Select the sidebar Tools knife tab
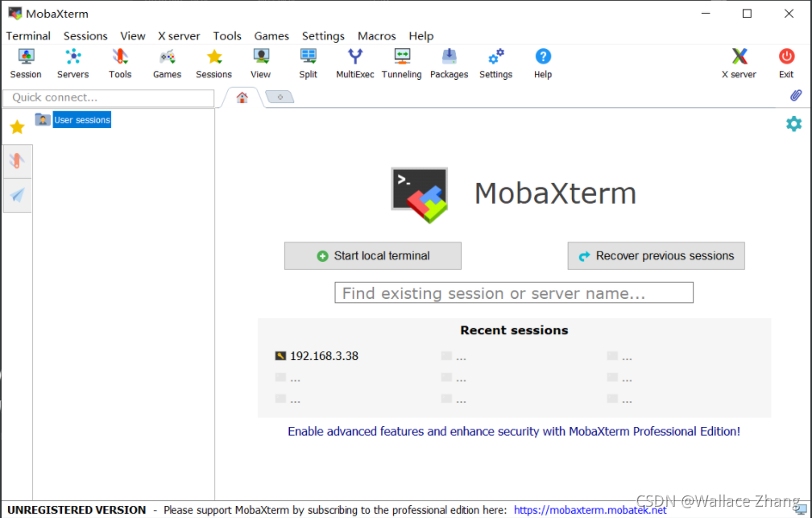The width and height of the screenshot is (812, 518). click(17, 161)
